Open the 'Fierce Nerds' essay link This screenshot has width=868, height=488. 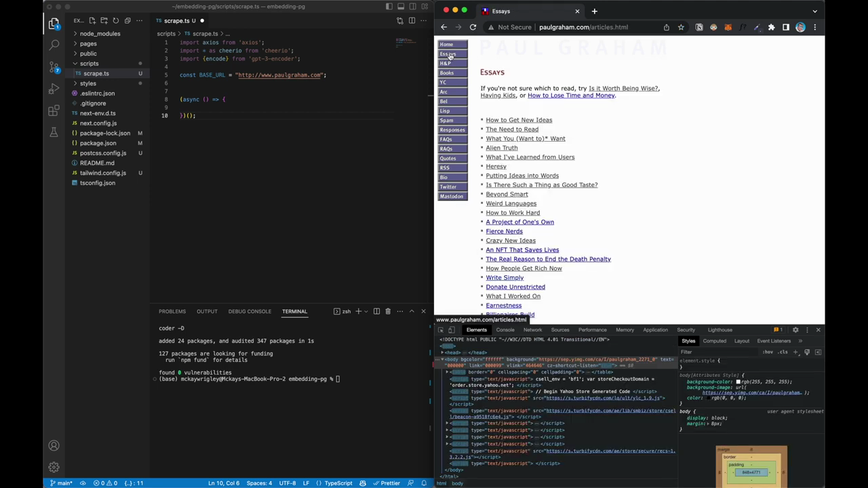coord(504,231)
